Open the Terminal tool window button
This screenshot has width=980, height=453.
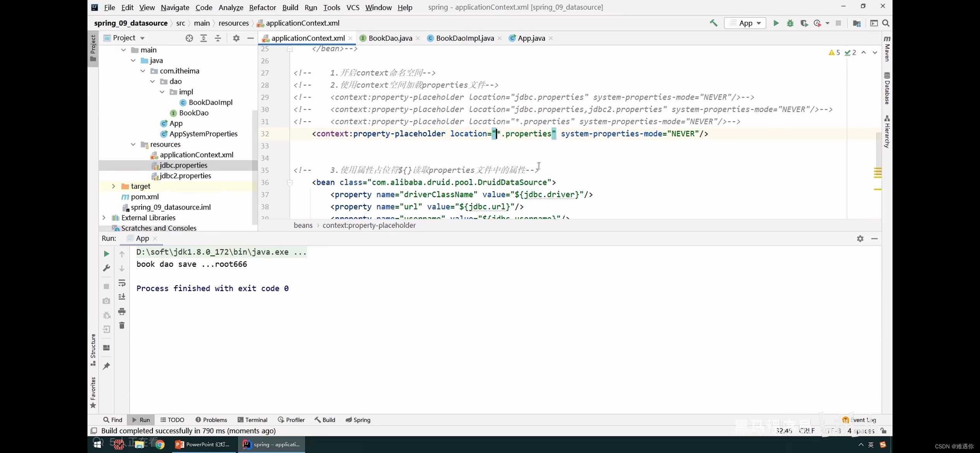pos(252,420)
